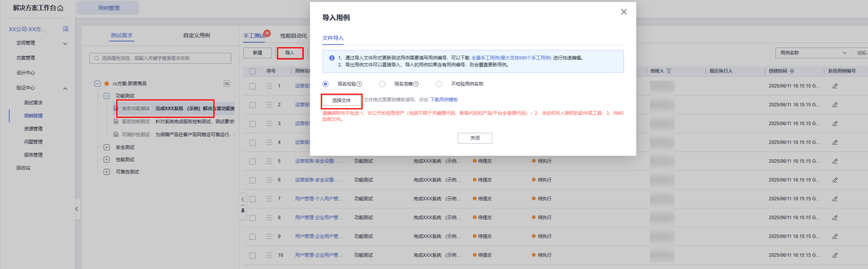
Task: Select 业务功能测试 tree item
Action: [x=136, y=109]
